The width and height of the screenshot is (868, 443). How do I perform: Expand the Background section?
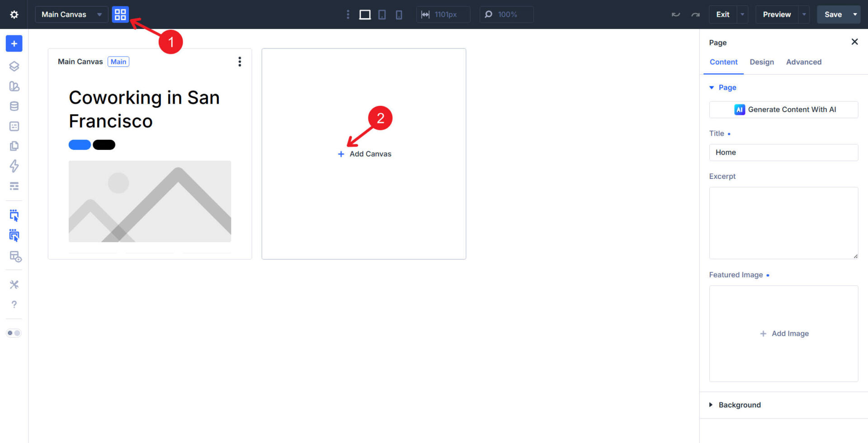coord(735,405)
